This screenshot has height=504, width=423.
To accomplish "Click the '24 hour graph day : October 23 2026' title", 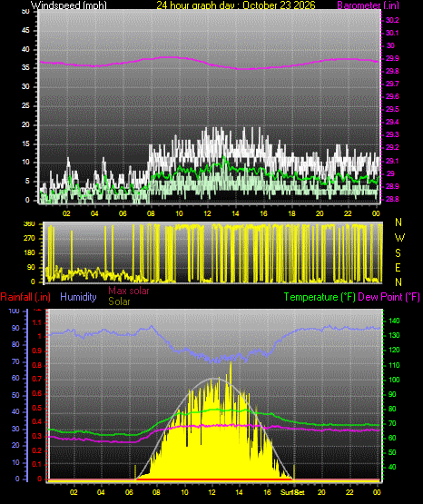I will click(236, 5).
